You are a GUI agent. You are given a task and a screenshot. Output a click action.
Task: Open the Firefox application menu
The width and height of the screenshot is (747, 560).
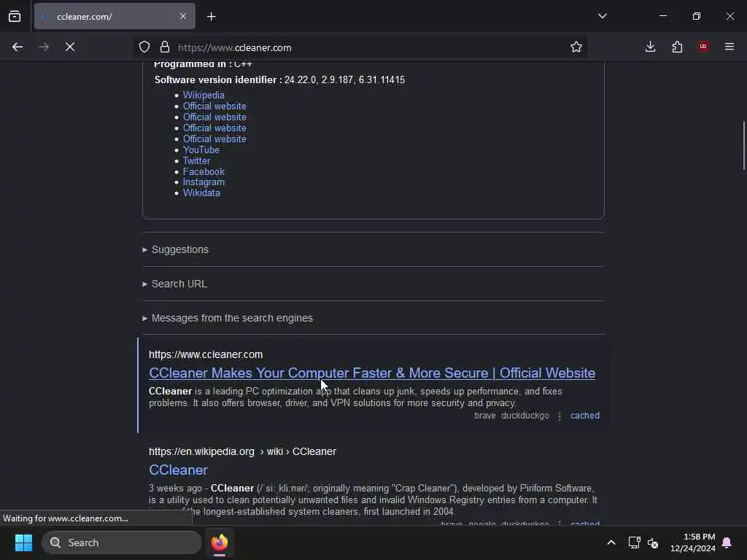click(729, 47)
